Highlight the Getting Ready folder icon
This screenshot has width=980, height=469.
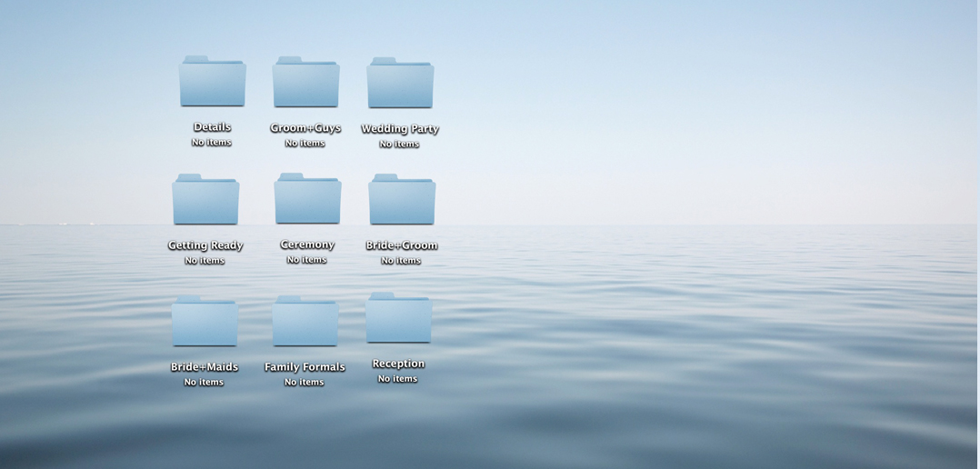205,200
